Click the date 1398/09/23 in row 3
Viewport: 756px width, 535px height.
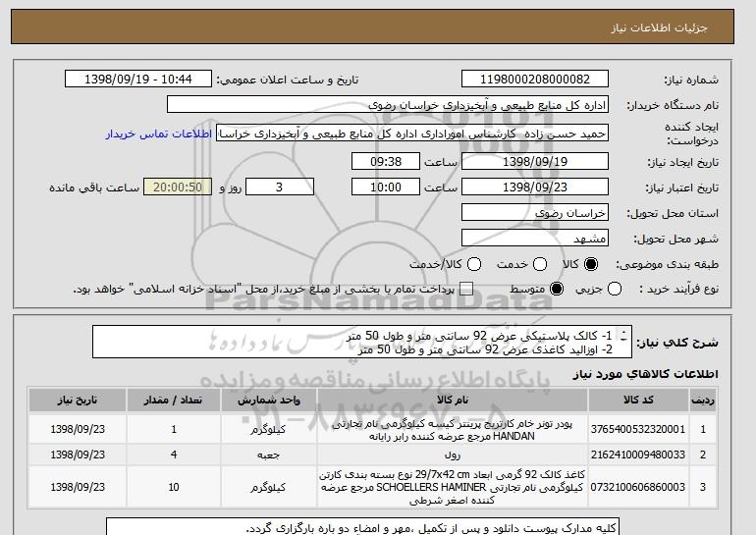point(78,487)
